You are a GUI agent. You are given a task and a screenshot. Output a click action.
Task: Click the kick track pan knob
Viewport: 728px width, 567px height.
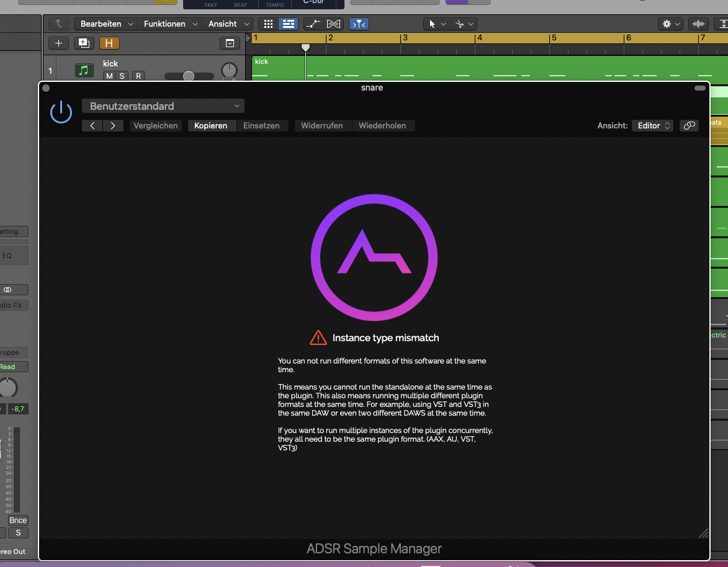pyautogui.click(x=230, y=71)
